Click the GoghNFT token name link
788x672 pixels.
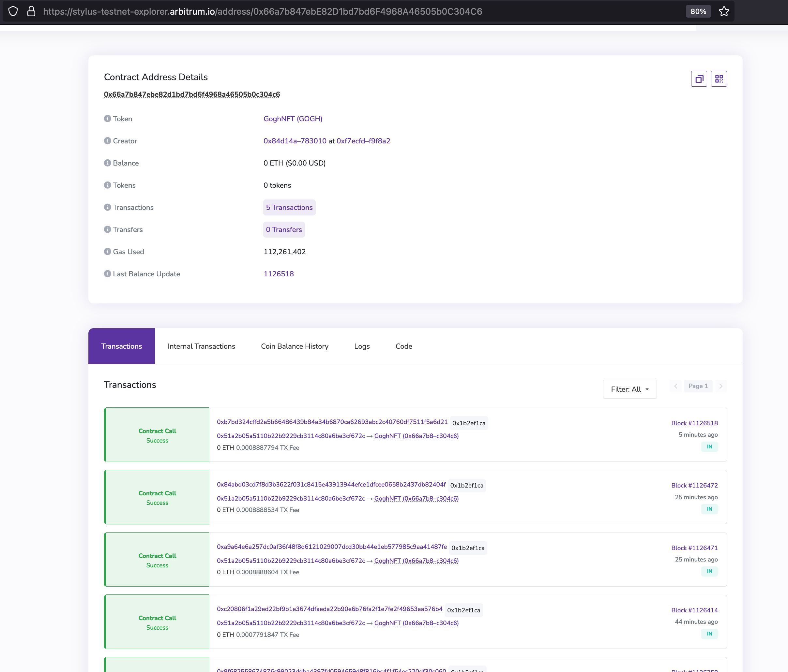(294, 119)
